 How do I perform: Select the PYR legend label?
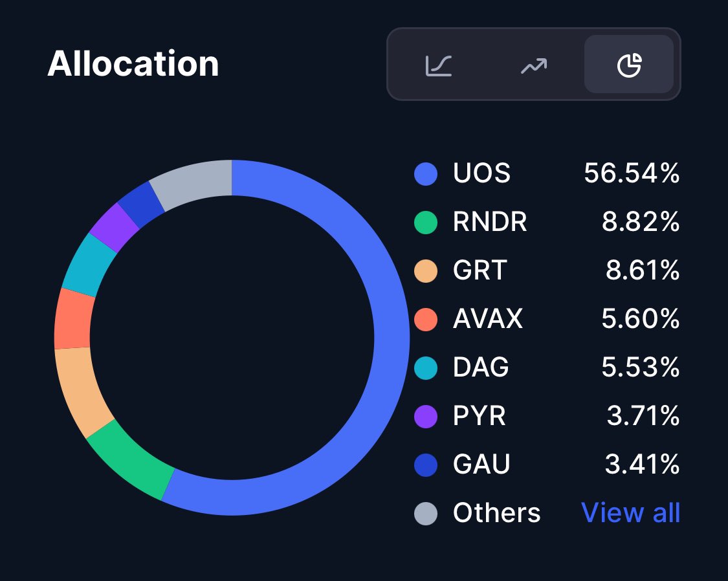pyautogui.click(x=479, y=415)
